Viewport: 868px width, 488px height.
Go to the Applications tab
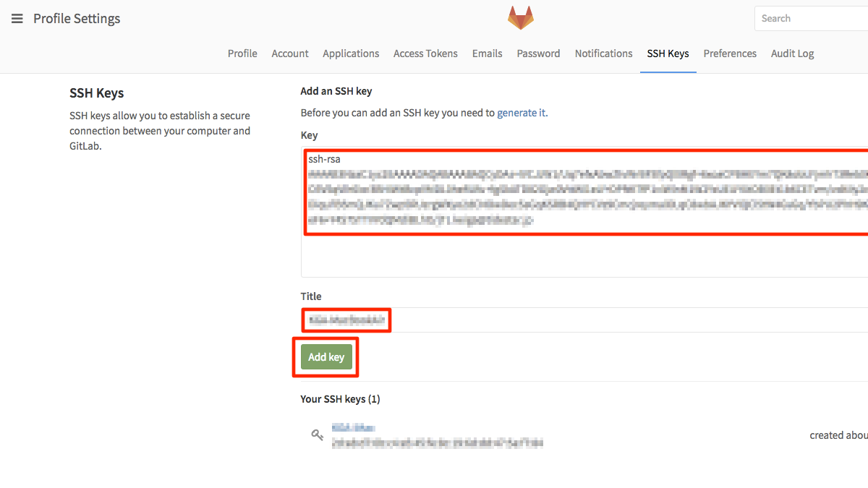coord(351,53)
